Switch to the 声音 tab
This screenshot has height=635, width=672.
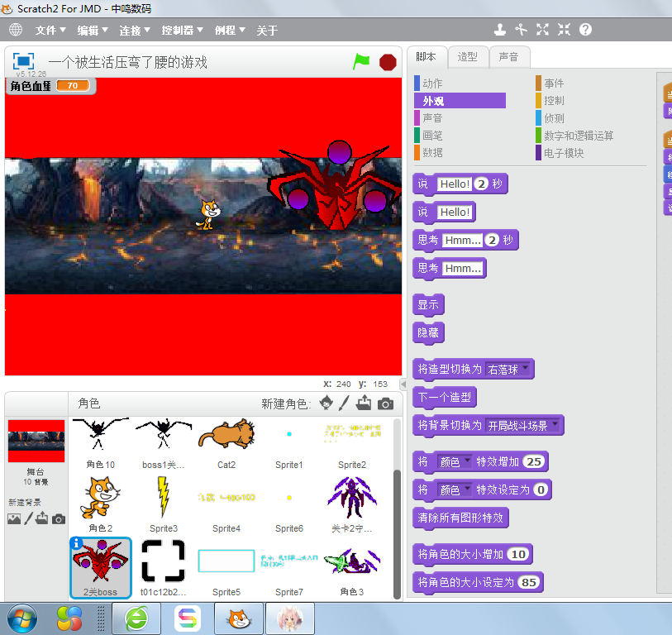508,57
